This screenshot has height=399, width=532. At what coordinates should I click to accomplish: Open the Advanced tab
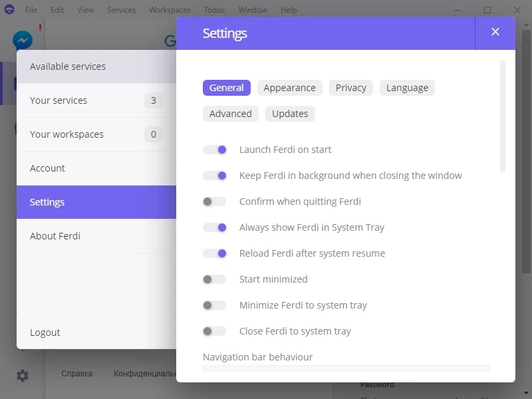point(230,114)
